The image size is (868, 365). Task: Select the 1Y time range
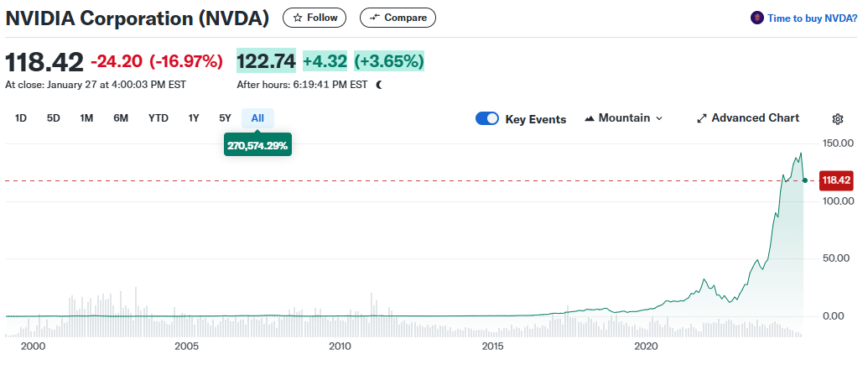[194, 118]
